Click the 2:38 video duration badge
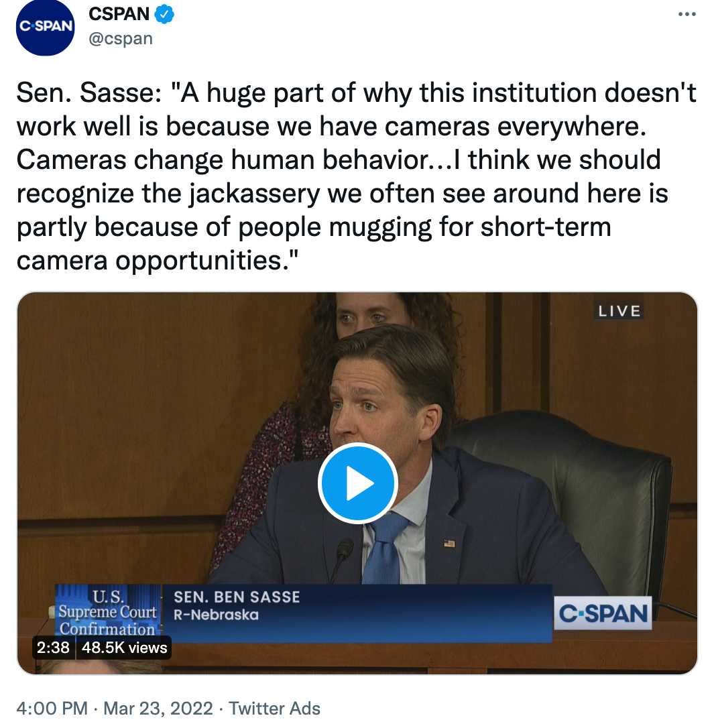712x728 pixels. pyautogui.click(x=54, y=648)
